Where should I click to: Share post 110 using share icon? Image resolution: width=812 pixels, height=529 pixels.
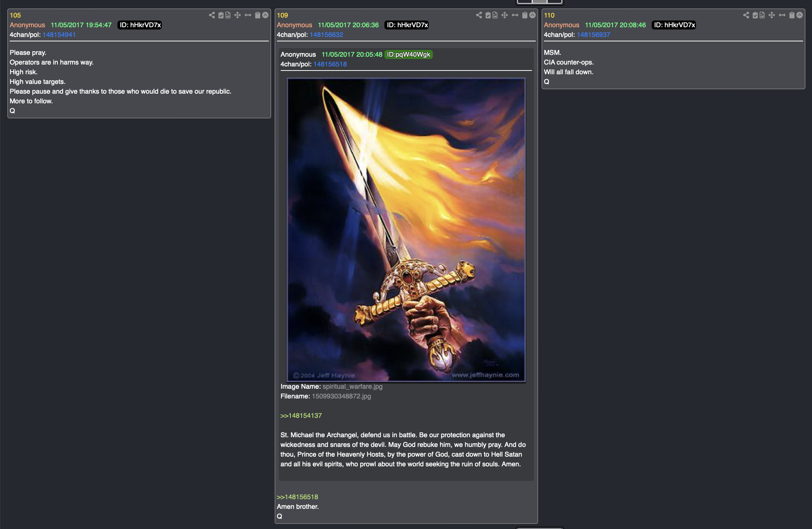point(746,15)
